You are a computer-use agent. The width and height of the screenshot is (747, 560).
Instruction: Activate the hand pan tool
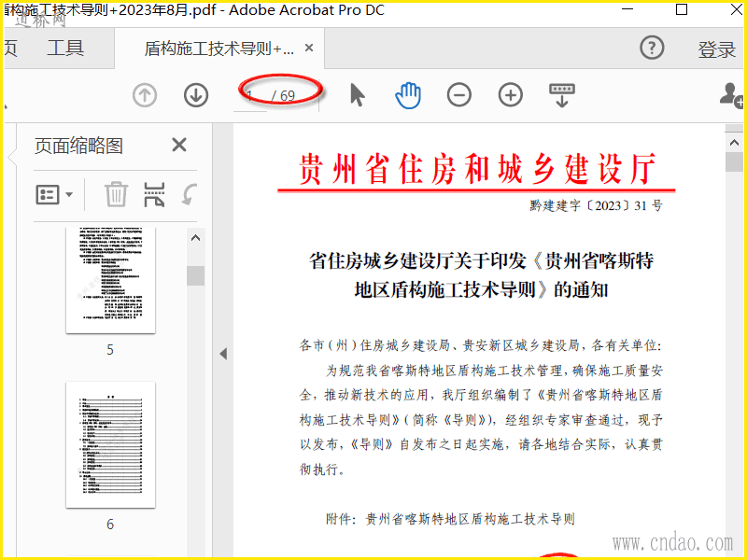[408, 95]
